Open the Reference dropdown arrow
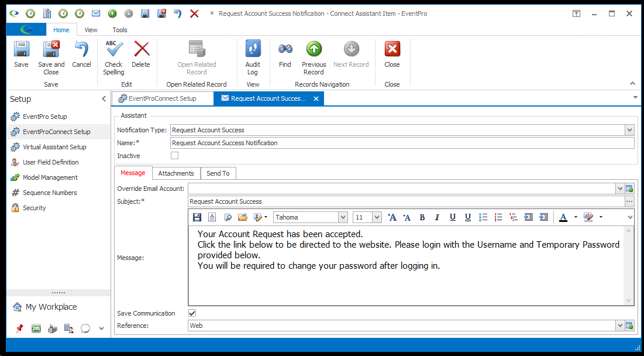The image size is (644, 356). 620,326
